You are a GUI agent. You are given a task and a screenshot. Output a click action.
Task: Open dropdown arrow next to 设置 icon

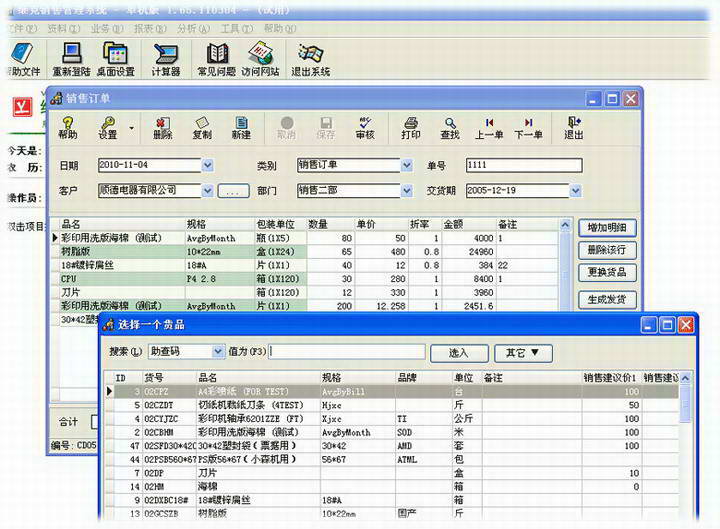[132, 128]
